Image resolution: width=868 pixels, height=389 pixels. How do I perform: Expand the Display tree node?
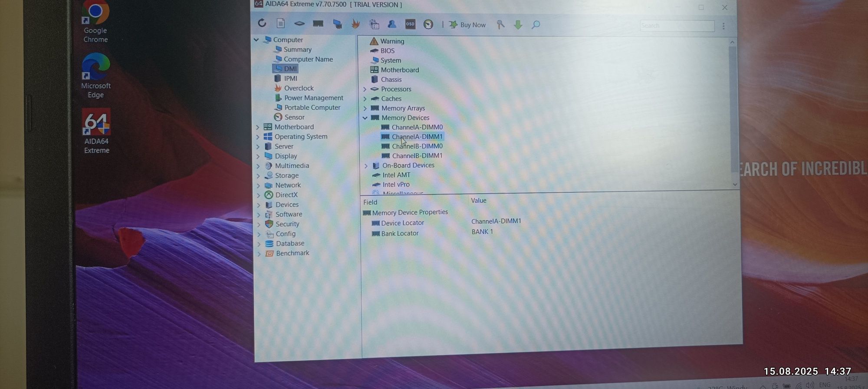tap(258, 156)
